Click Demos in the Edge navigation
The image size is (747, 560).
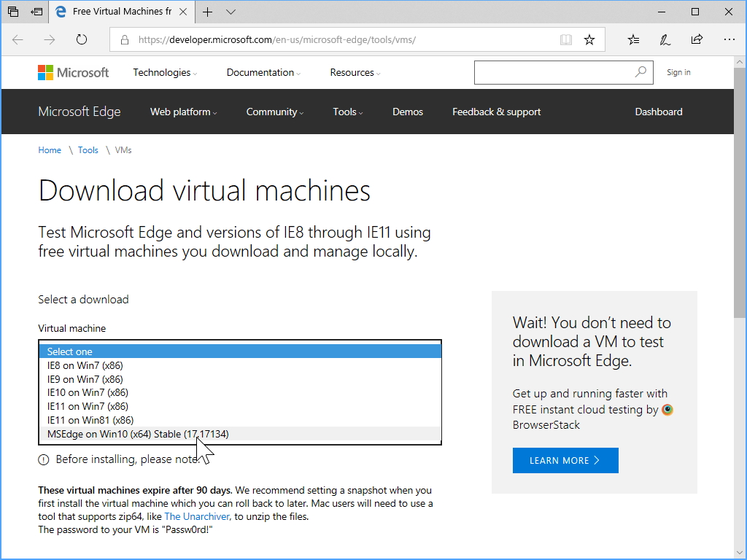coord(407,112)
